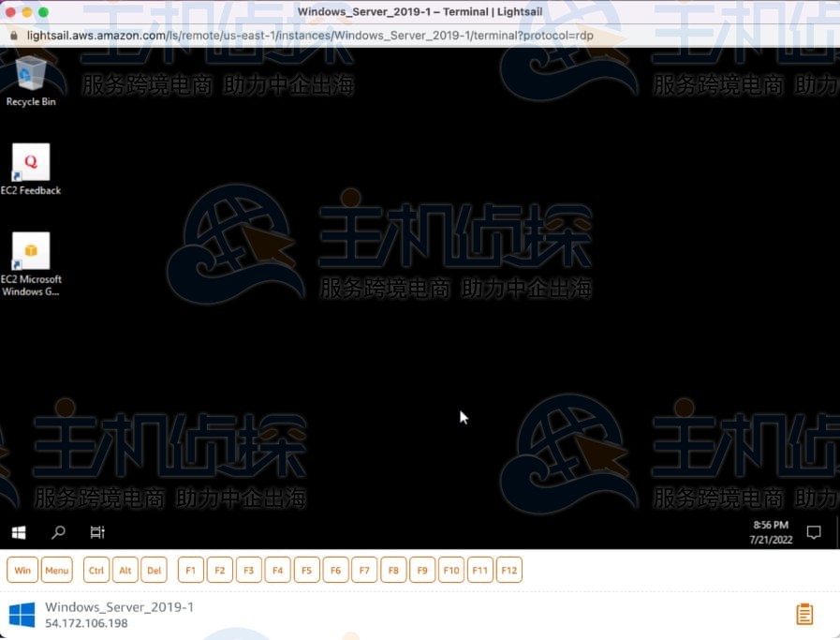Send the F1 function key
Screen dimensions: 840x640
point(191,570)
